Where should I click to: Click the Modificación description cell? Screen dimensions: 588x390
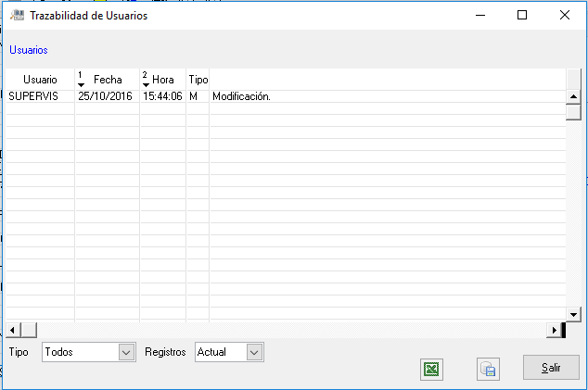(x=242, y=96)
